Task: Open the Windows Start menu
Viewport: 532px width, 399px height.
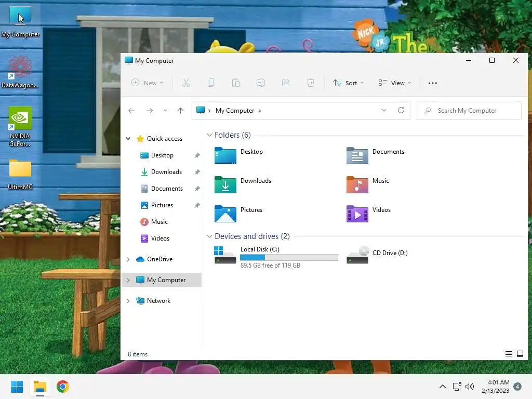Action: pyautogui.click(x=17, y=387)
